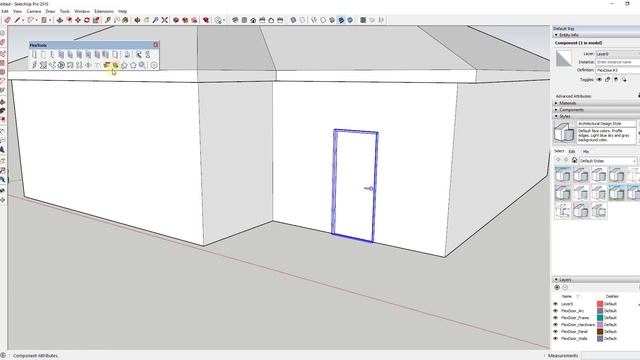The height and width of the screenshot is (360, 640).
Task: Open the Help menu
Action: (x=122, y=11)
